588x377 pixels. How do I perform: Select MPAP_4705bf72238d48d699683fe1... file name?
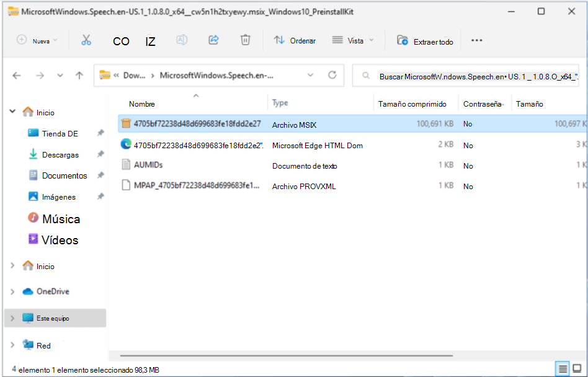tap(197, 185)
